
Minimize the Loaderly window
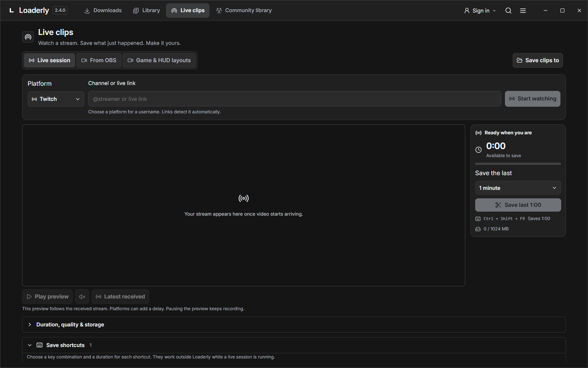pos(545,11)
